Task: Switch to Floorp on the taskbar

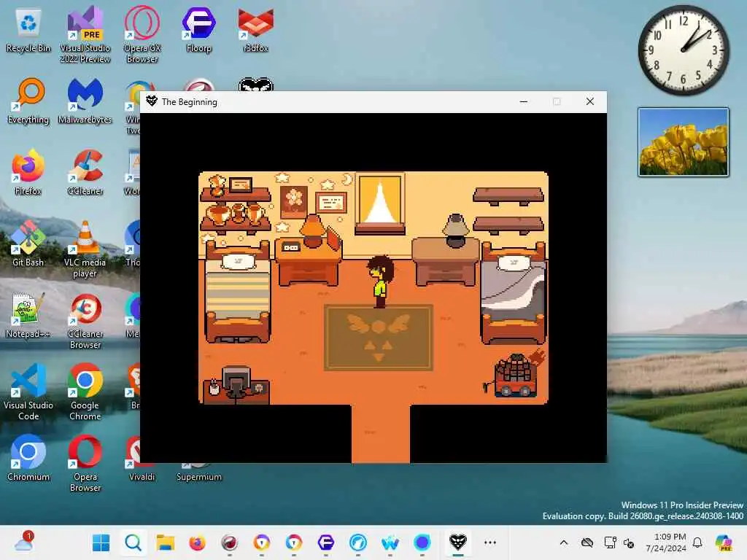Action: (326, 542)
